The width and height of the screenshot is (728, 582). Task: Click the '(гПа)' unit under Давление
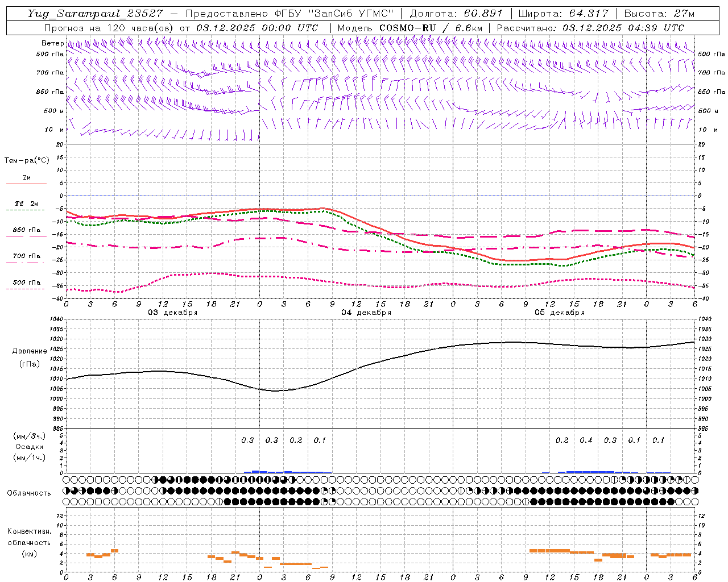(x=30, y=364)
